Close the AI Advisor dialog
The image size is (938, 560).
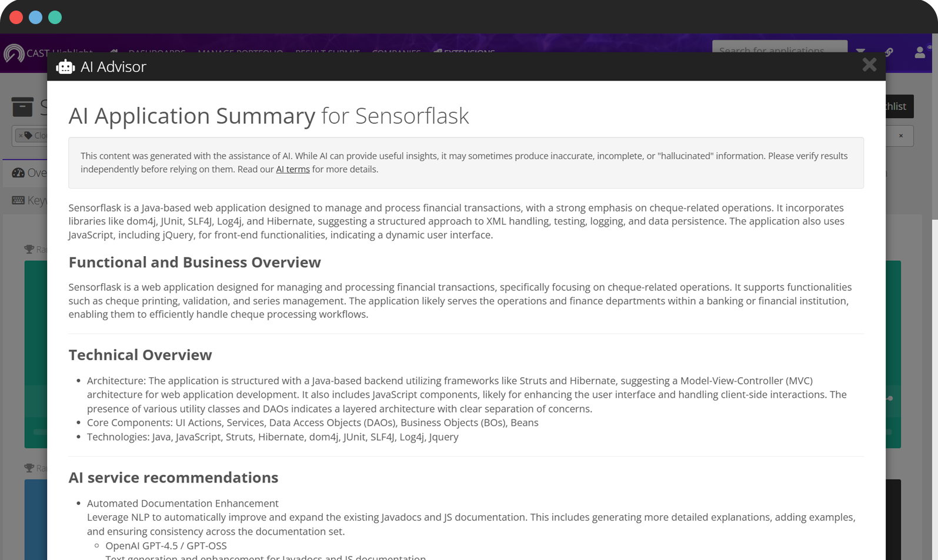(869, 65)
